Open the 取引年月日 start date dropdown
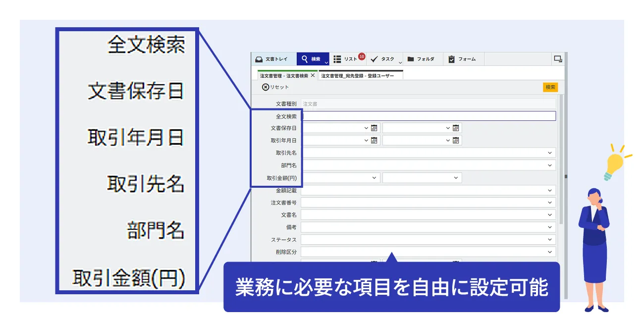Image resolution: width=644 pixels, height=322 pixels. [x=366, y=140]
